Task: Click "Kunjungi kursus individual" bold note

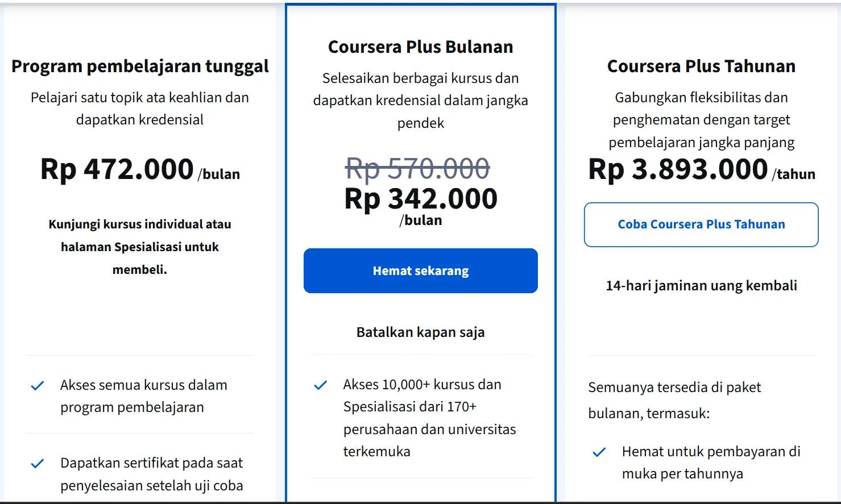Action: click(x=140, y=247)
